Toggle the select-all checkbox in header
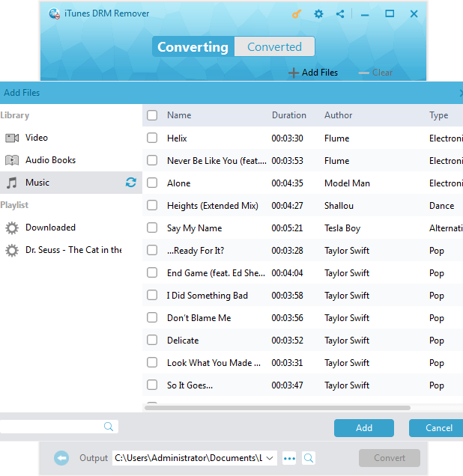Viewport: 463px width, 476px height. (x=152, y=115)
